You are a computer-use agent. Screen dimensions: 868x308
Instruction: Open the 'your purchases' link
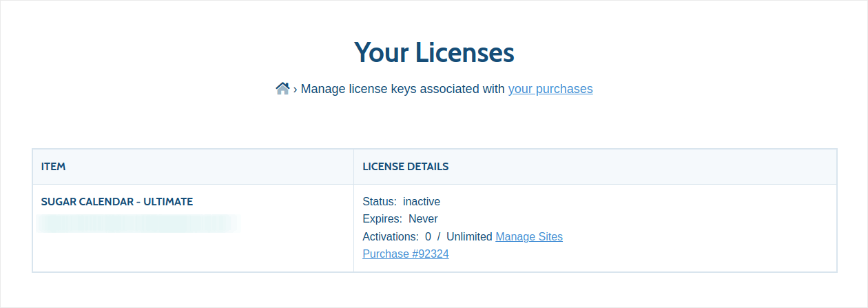tap(550, 89)
